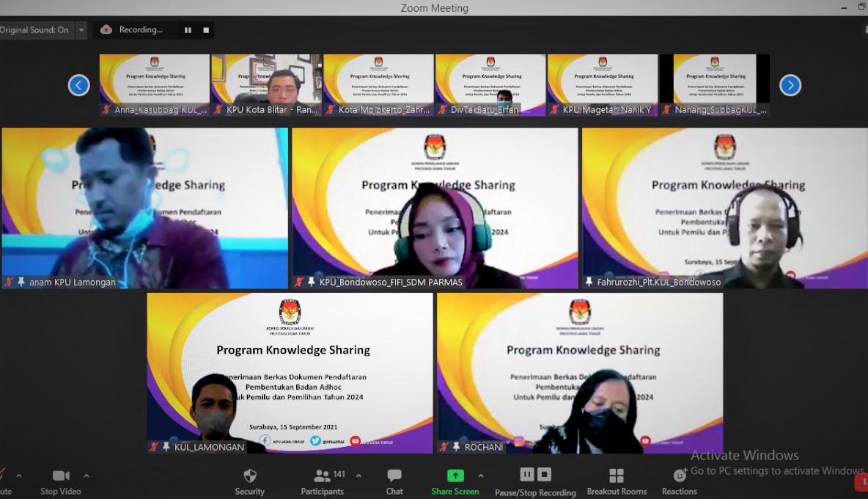
Task: Open the Security options
Action: pos(249,481)
